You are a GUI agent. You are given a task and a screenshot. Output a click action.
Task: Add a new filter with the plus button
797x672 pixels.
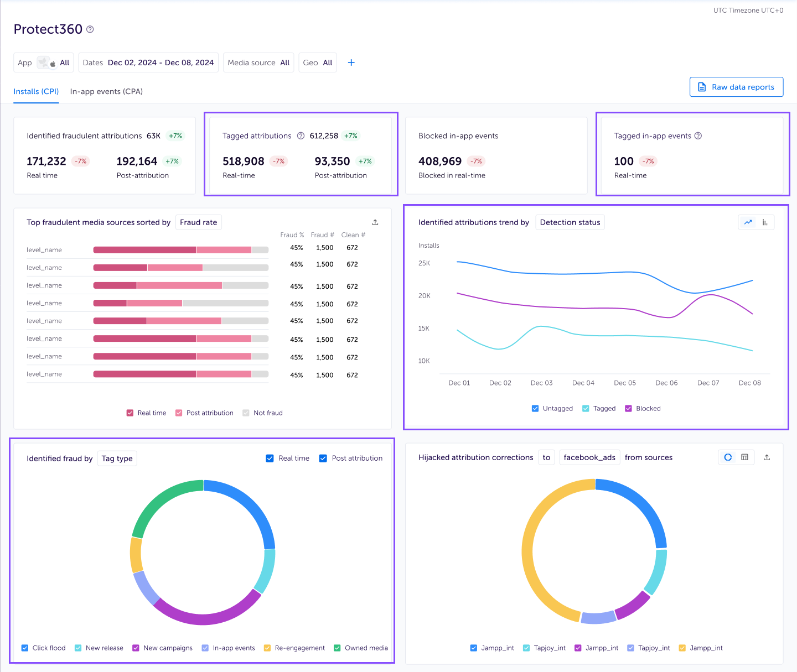pyautogui.click(x=351, y=62)
